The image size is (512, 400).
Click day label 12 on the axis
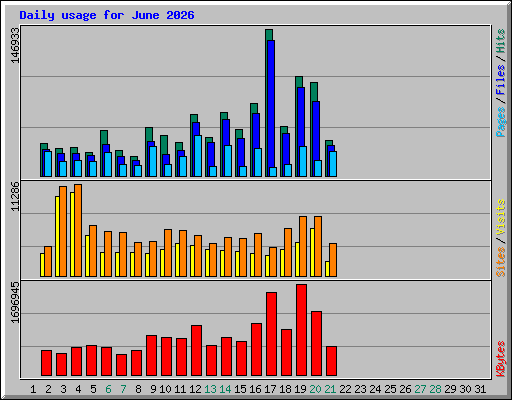click(195, 389)
